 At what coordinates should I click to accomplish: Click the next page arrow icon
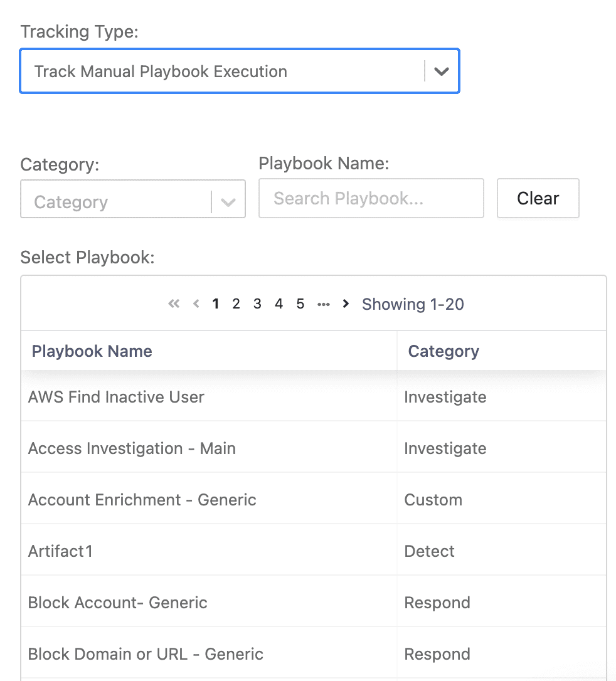[346, 304]
